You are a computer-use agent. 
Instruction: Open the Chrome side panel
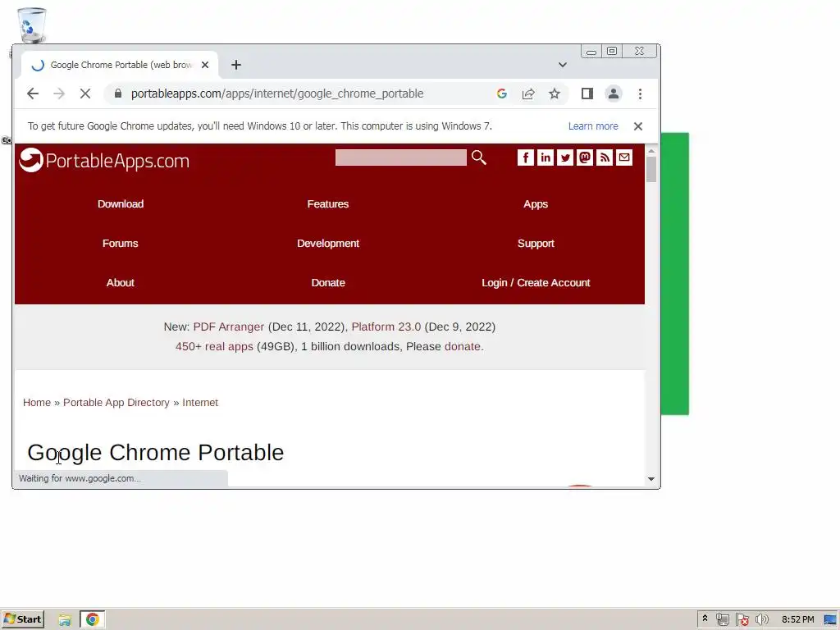pyautogui.click(x=587, y=94)
